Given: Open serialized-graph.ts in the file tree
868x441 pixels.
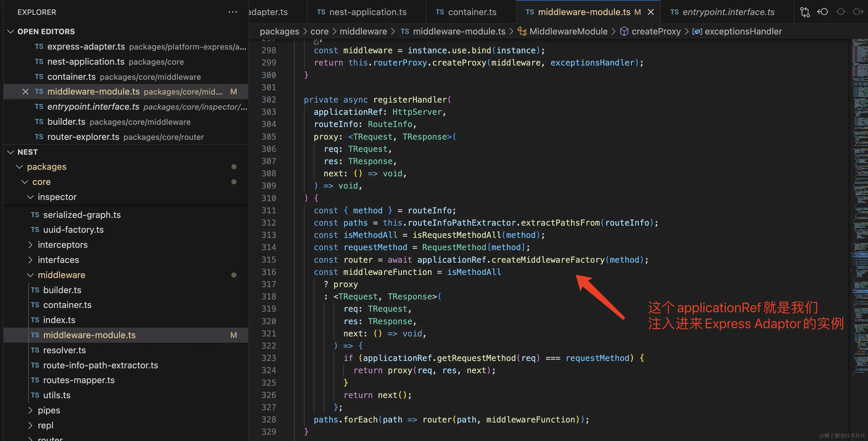Looking at the screenshot, I should click(x=126, y=215).
